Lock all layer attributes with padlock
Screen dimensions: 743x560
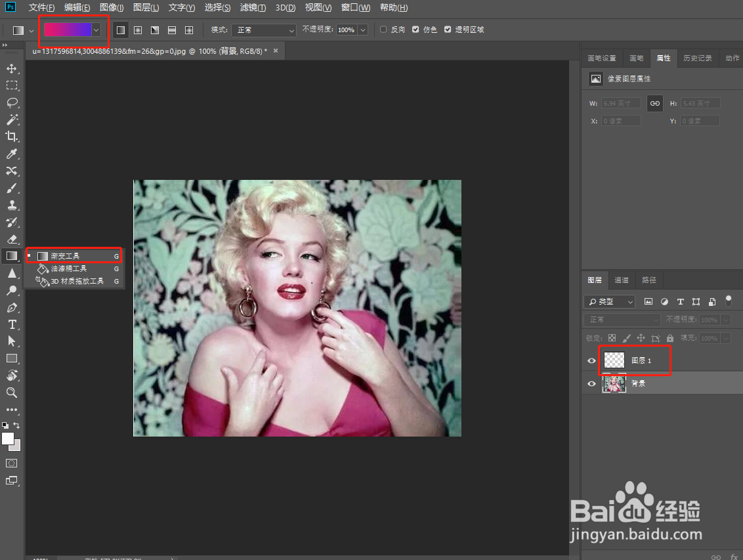[x=670, y=338]
